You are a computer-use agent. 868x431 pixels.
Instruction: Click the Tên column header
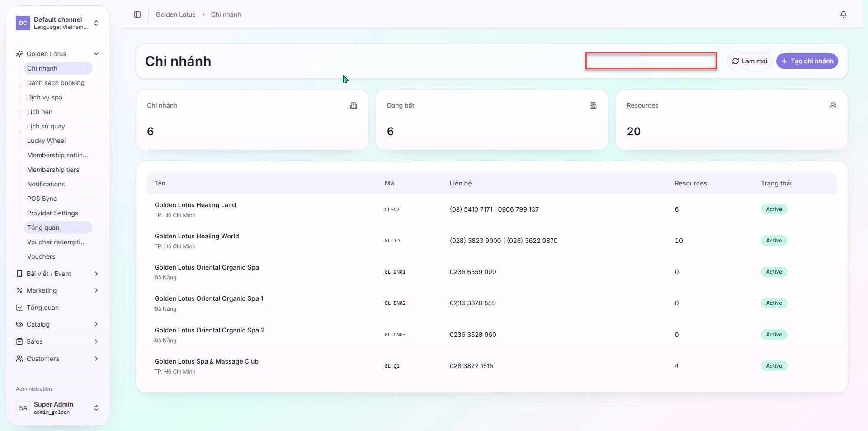pos(160,183)
